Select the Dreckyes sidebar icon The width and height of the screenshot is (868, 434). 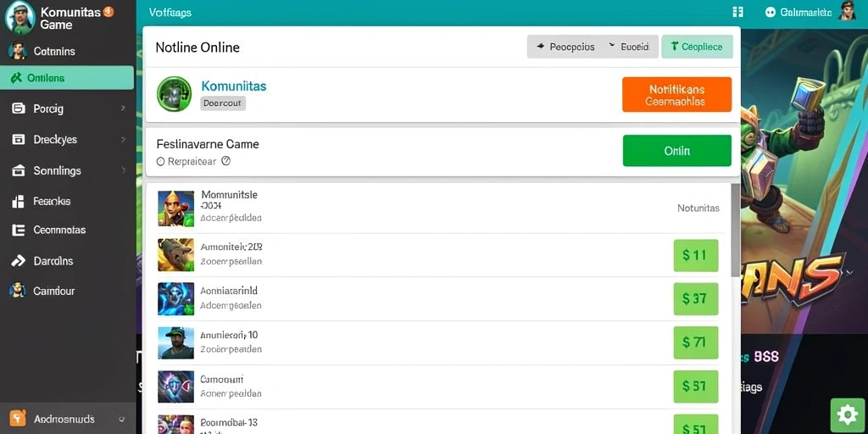tap(19, 140)
